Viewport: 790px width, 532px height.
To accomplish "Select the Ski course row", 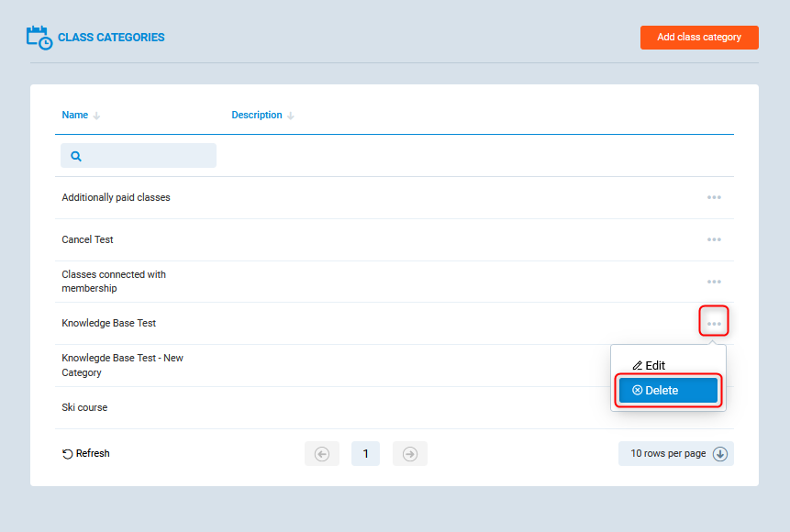I will click(84, 407).
